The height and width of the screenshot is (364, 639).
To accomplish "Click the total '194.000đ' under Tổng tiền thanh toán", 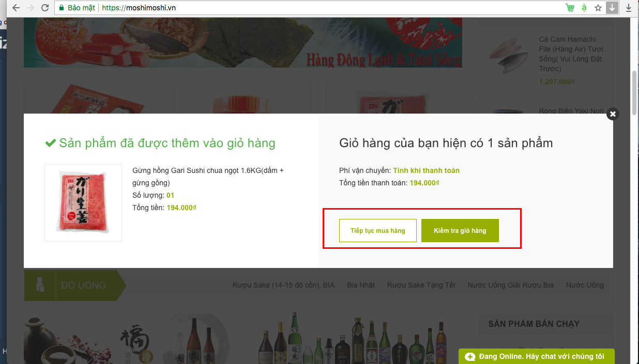I will click(424, 183).
